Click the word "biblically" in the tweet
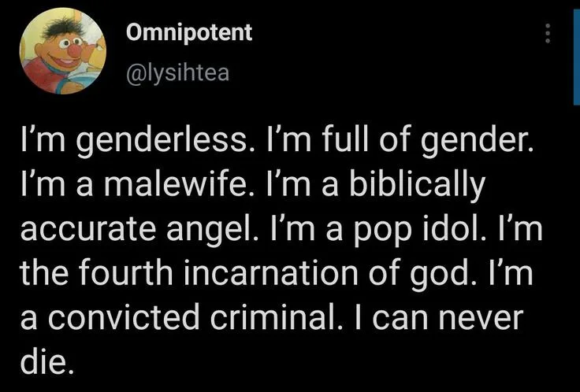The width and height of the screenshot is (580, 392). click(417, 186)
